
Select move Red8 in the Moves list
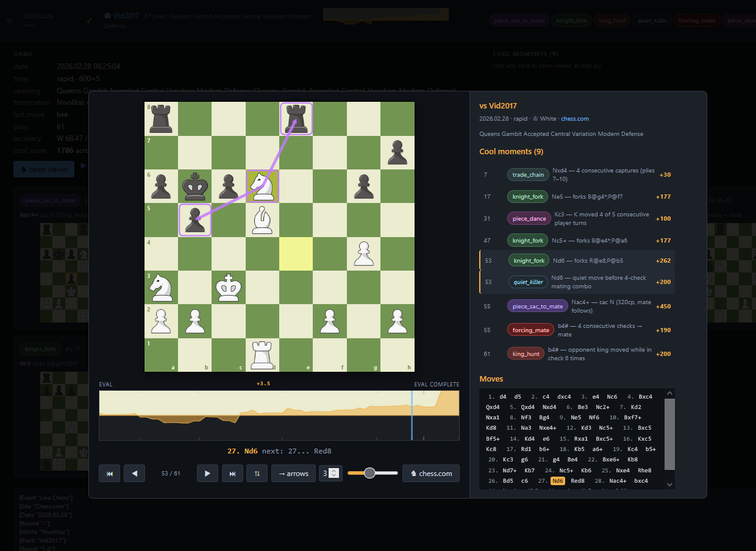577,481
